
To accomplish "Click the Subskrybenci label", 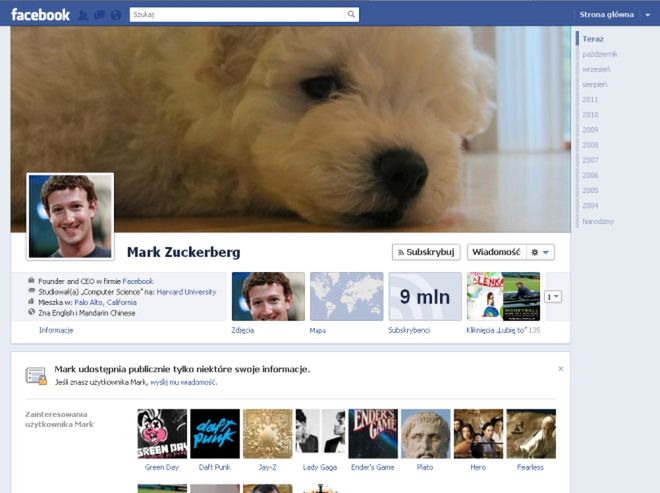I will pyautogui.click(x=409, y=330).
